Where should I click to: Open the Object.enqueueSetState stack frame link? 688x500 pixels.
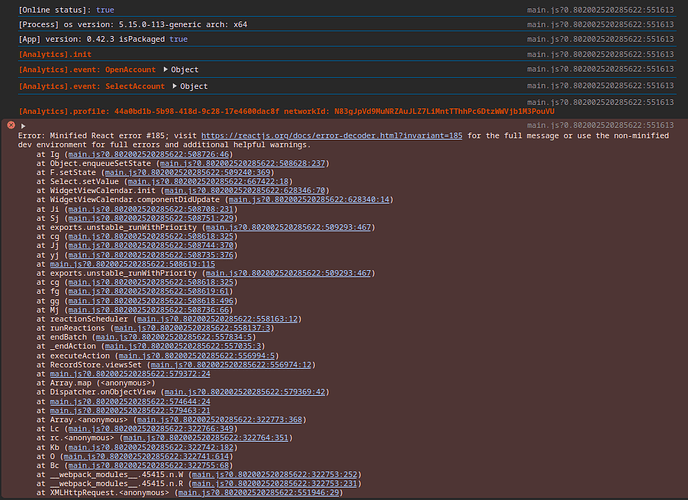[x=243, y=163]
